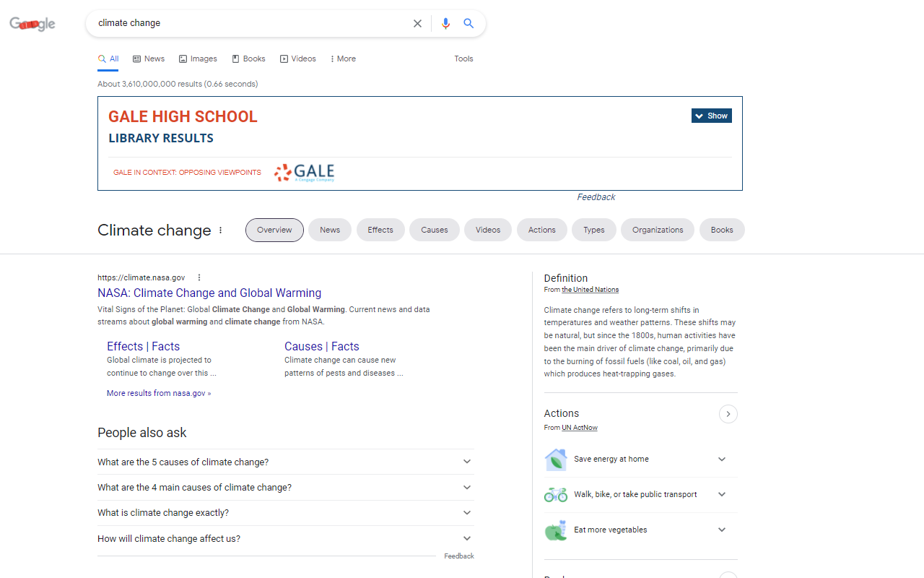
Task: Expand 'What is climate change exactly?' question
Action: click(x=286, y=513)
